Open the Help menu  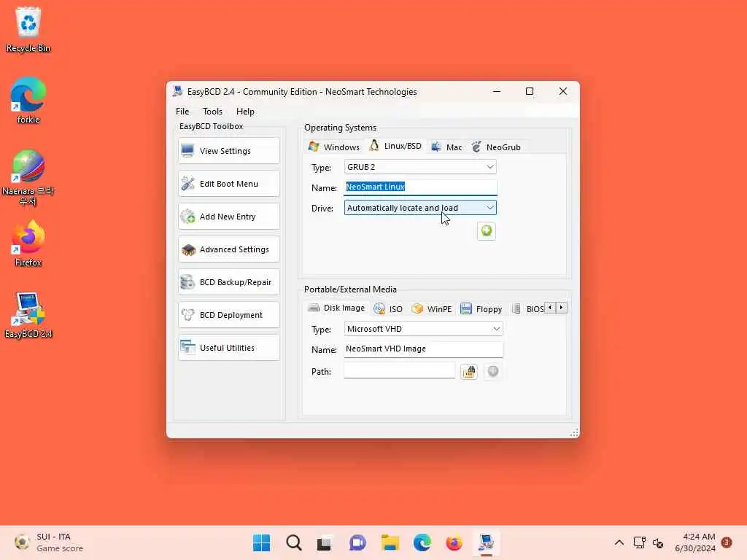point(245,112)
